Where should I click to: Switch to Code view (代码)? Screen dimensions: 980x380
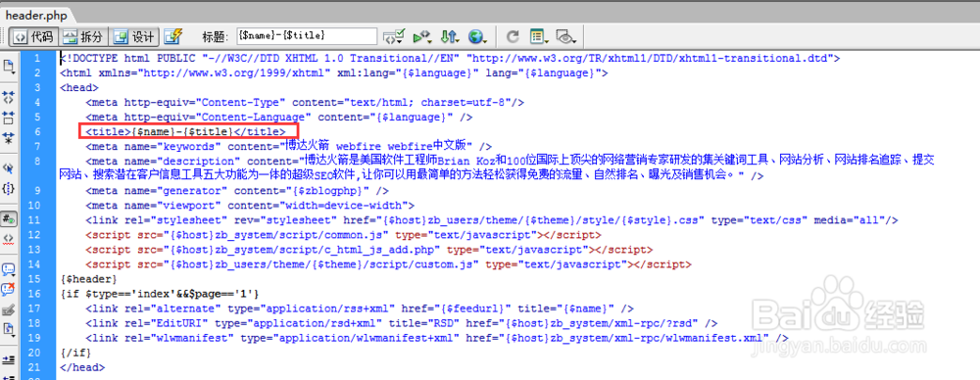pyautogui.click(x=34, y=36)
